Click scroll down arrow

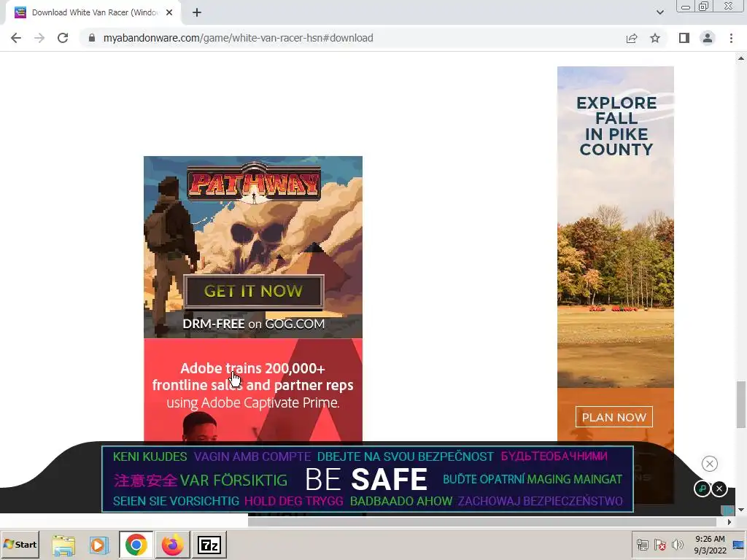[741, 510]
